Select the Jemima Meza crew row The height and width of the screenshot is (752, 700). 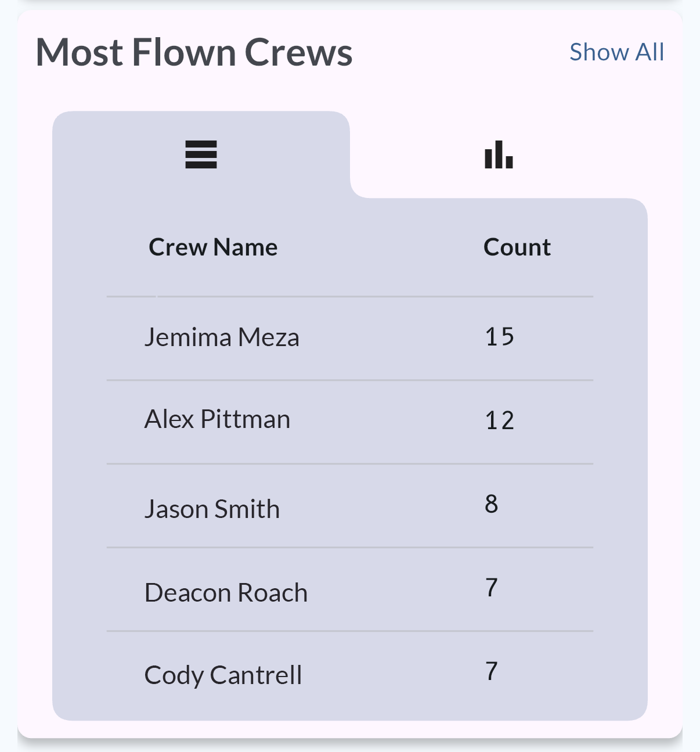222,337
